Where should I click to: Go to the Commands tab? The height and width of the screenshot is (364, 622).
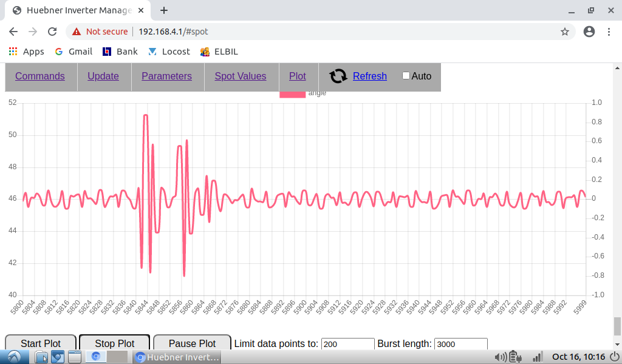(40, 76)
